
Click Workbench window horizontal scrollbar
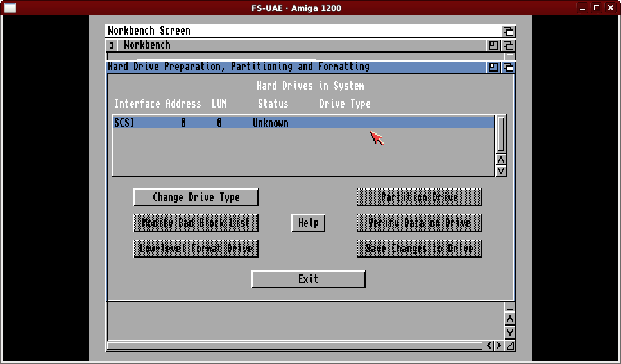(294, 346)
